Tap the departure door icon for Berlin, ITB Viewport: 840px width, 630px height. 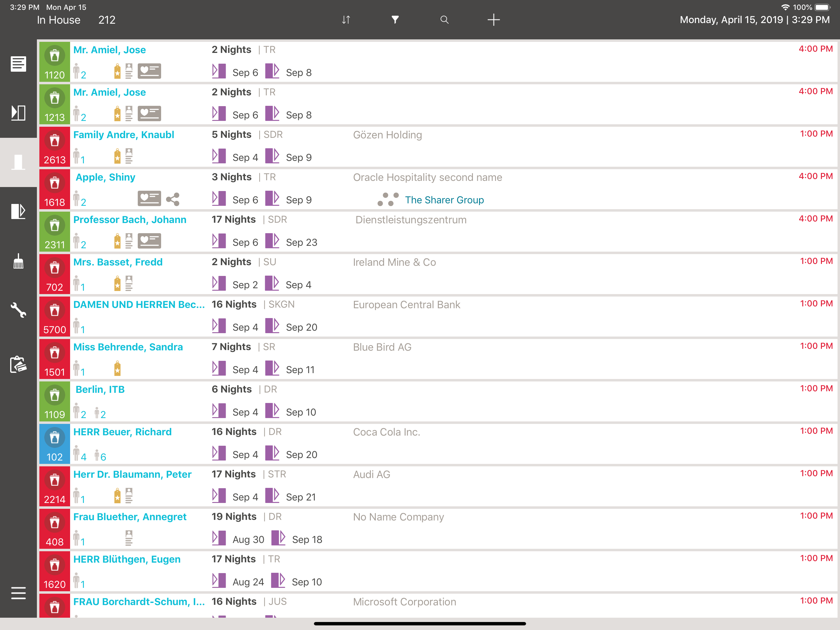click(x=272, y=411)
